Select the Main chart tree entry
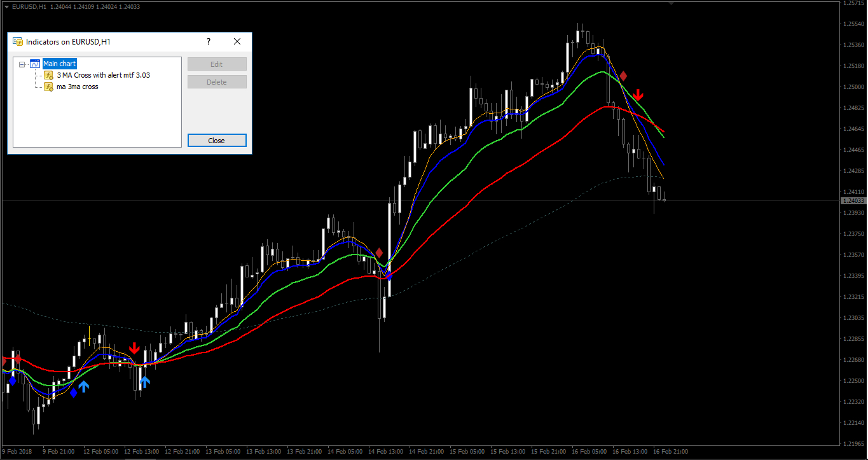Viewport: 868px width, 460px height. 59,64
